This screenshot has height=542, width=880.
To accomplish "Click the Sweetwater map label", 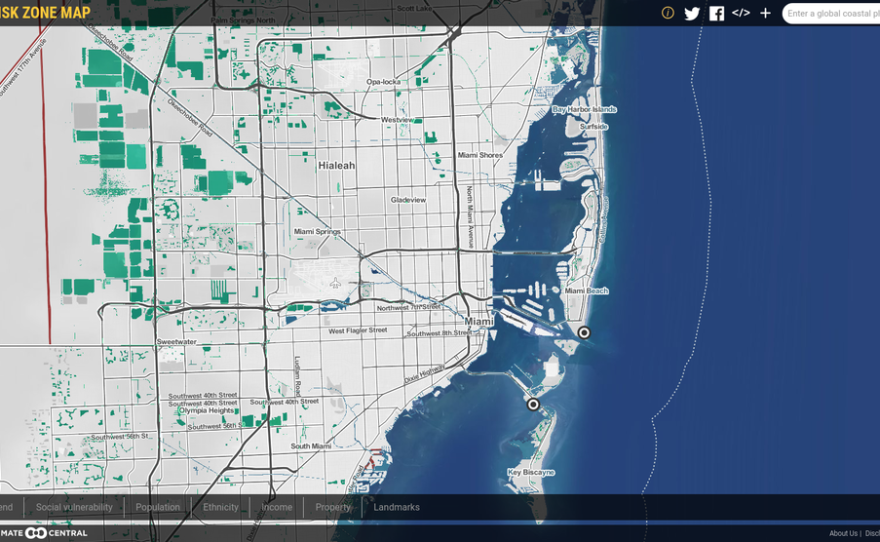I will [x=176, y=341].
